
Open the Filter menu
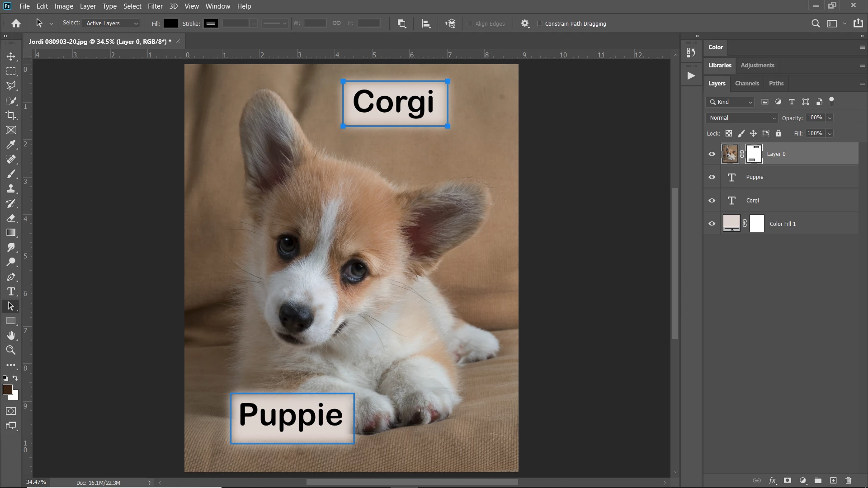(155, 6)
